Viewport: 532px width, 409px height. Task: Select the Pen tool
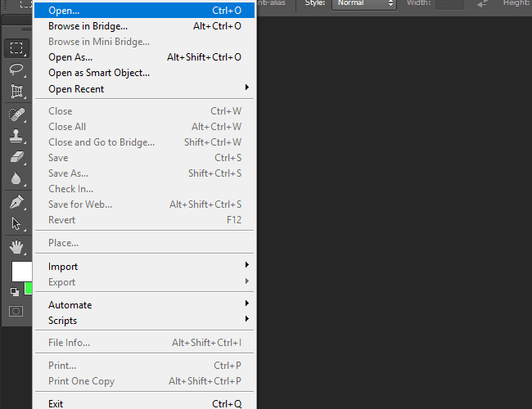click(x=16, y=203)
